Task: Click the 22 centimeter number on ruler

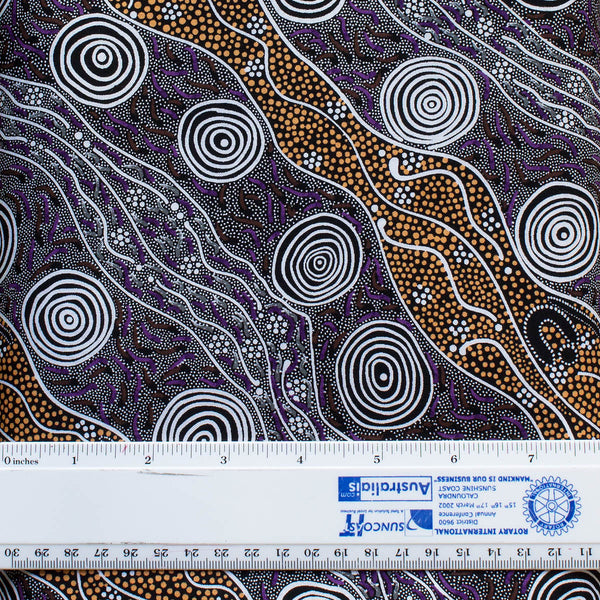Action: click(252, 553)
